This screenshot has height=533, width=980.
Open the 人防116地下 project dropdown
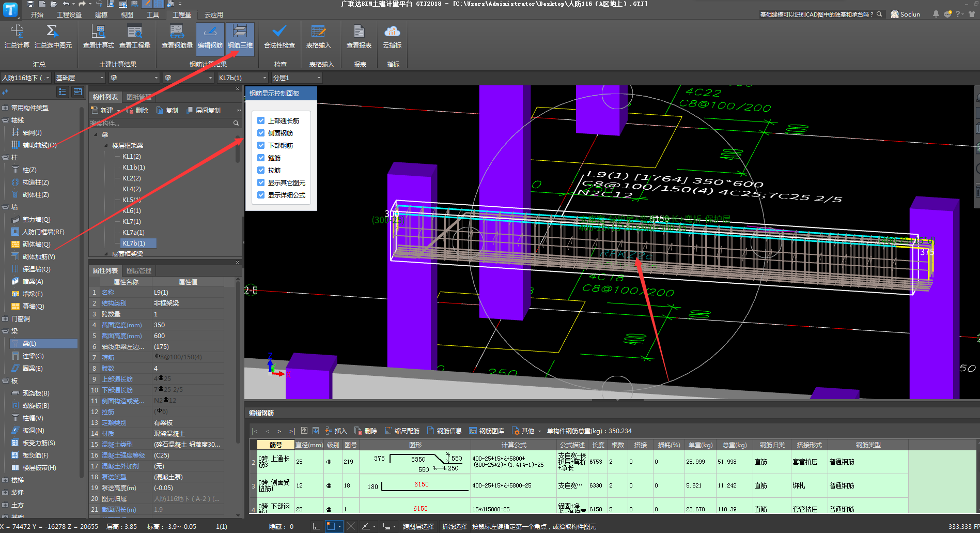tap(26, 78)
